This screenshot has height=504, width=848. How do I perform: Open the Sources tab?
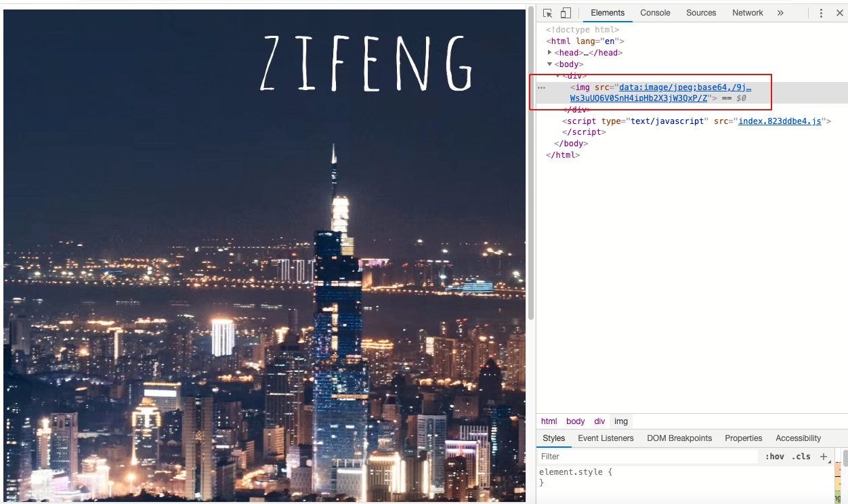click(x=701, y=13)
